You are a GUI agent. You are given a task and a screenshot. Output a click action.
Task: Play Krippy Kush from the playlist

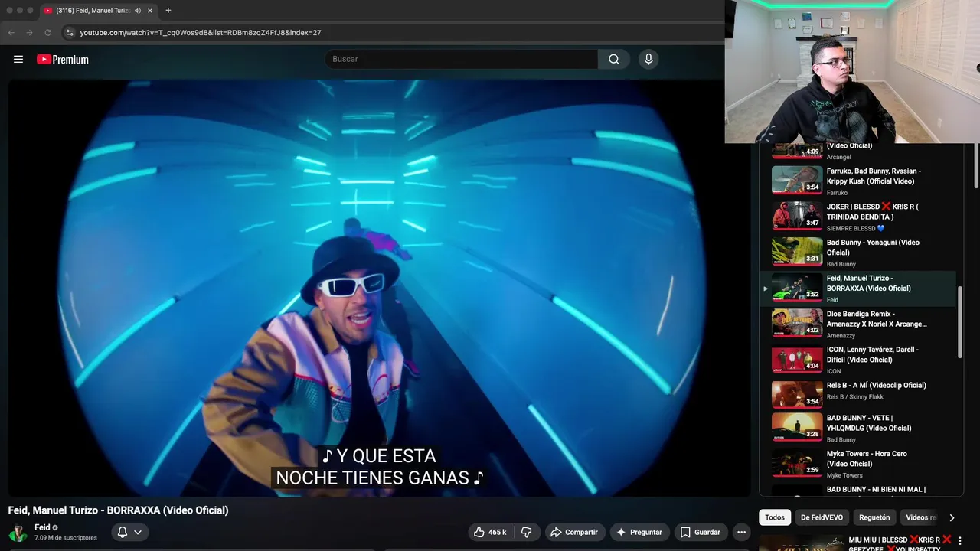(x=797, y=181)
